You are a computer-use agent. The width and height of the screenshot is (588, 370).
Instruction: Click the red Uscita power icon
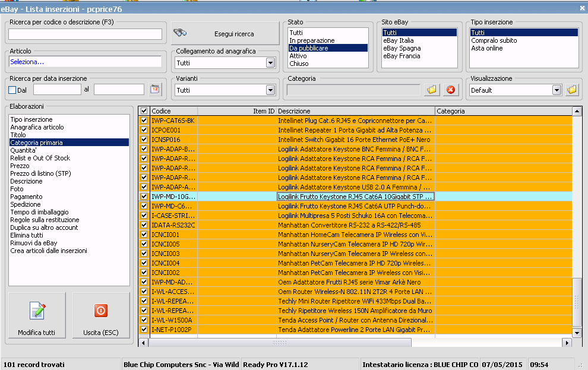pyautogui.click(x=101, y=311)
